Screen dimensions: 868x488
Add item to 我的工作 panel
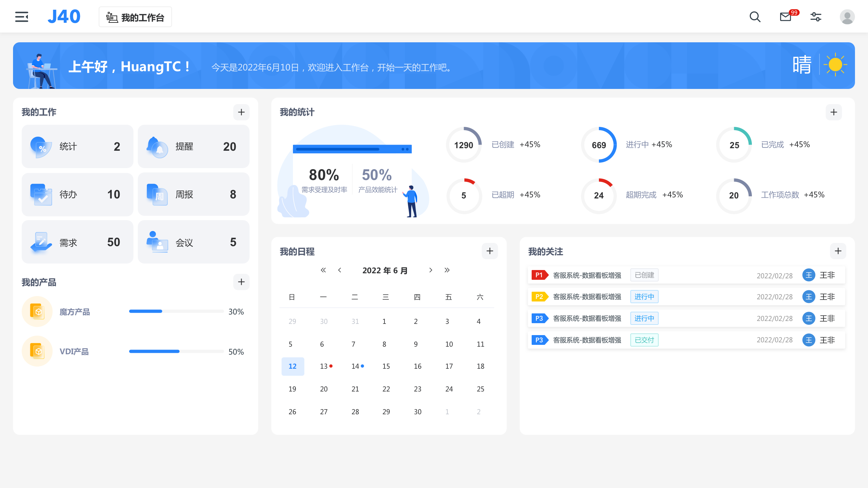[x=241, y=112]
